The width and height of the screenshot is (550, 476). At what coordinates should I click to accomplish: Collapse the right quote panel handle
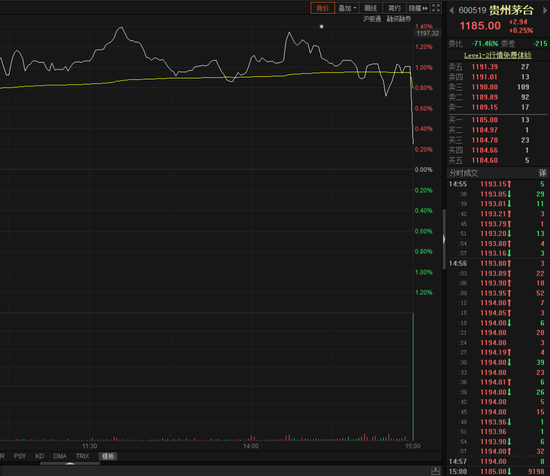tap(444, 239)
